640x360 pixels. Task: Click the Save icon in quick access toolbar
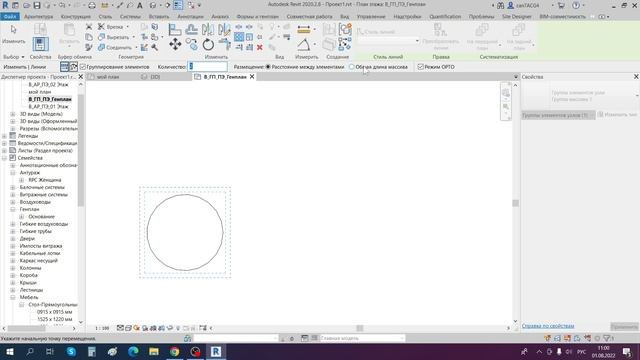pos(37,5)
